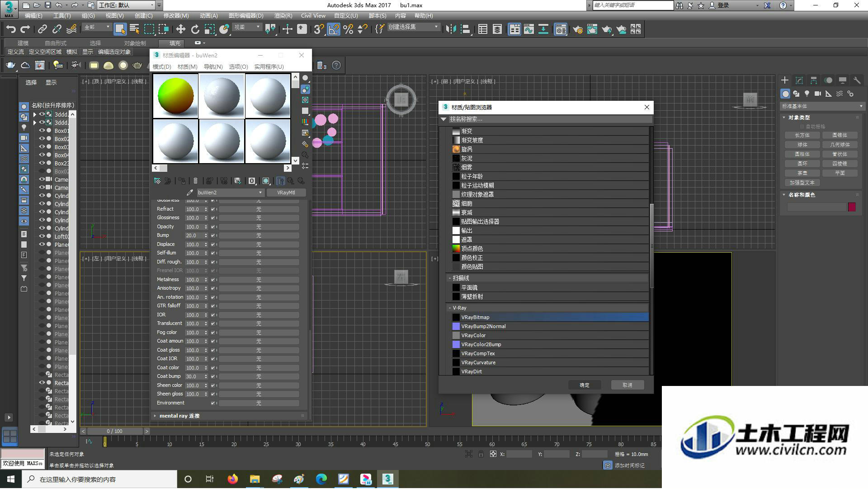Open the Standard Primitives category dropdown
868x489 pixels.
822,106
